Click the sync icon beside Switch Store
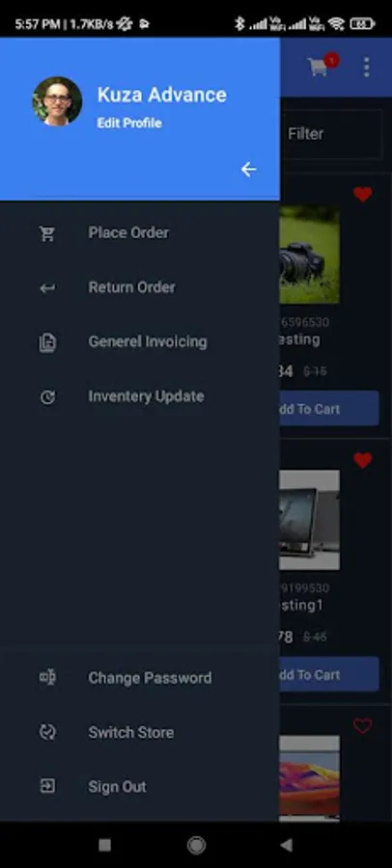The height and width of the screenshot is (868, 392). tap(47, 732)
